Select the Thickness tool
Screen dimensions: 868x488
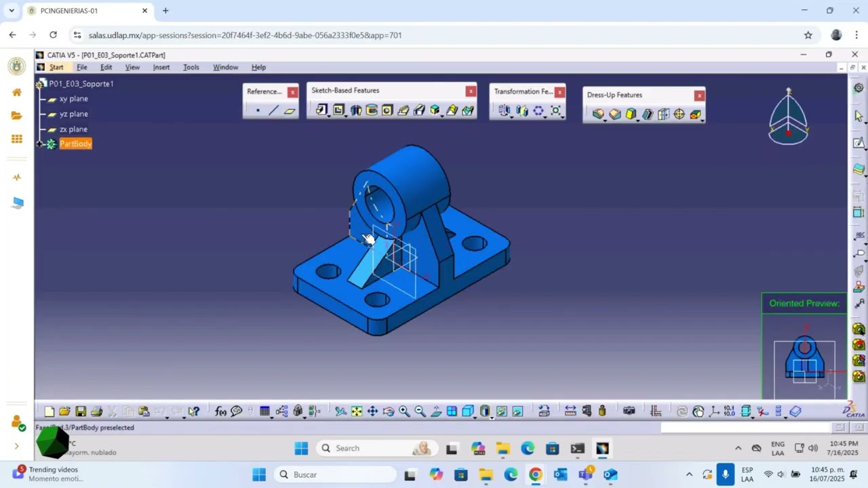click(664, 114)
